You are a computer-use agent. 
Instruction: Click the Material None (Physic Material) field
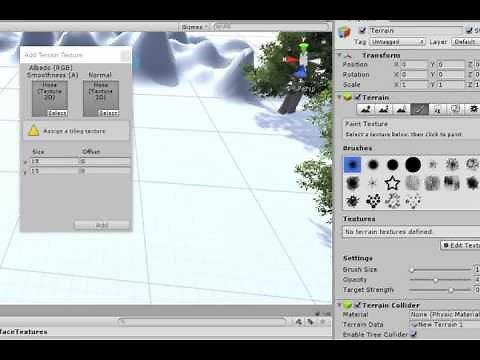(445, 314)
